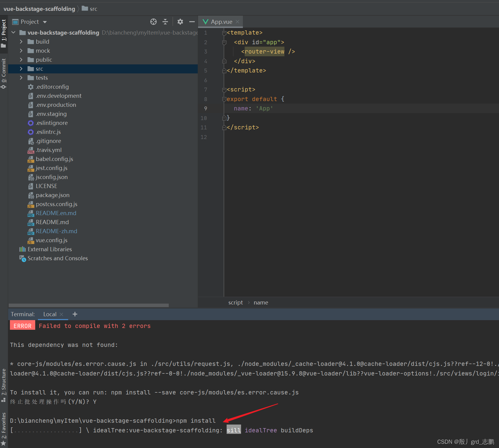The width and height of the screenshot is (499, 448).
Task: Click the Locate/Select Opened File crosshair icon
Action: click(x=153, y=22)
